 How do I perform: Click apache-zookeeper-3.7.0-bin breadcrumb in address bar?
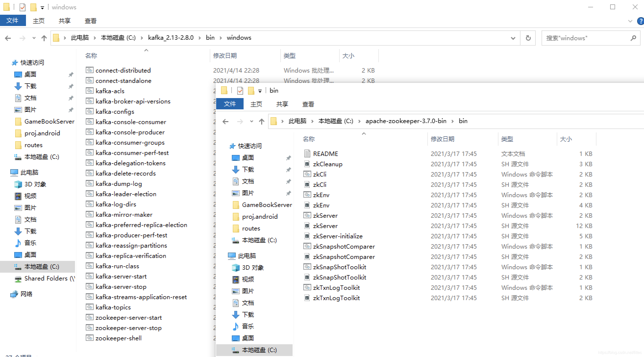[x=406, y=121]
